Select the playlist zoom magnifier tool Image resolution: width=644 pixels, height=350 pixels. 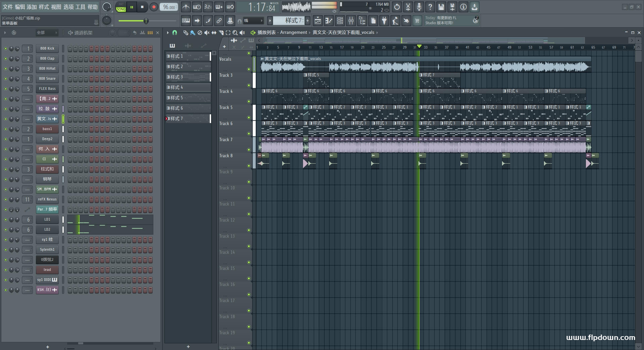tap(235, 33)
